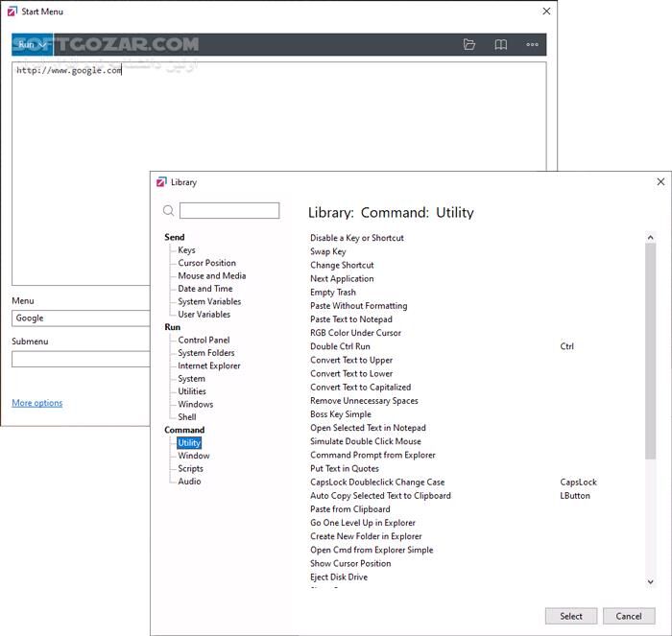Click the book library icon in toolbar

[500, 44]
